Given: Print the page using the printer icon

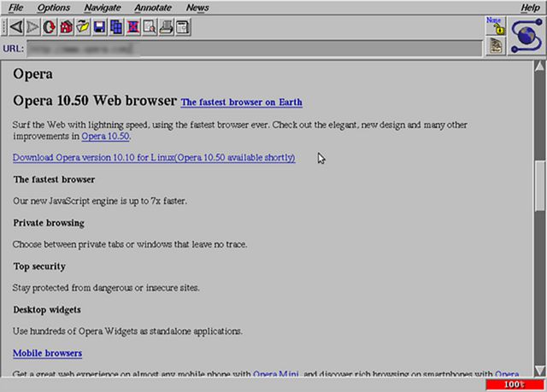Looking at the screenshot, I should 167,26.
